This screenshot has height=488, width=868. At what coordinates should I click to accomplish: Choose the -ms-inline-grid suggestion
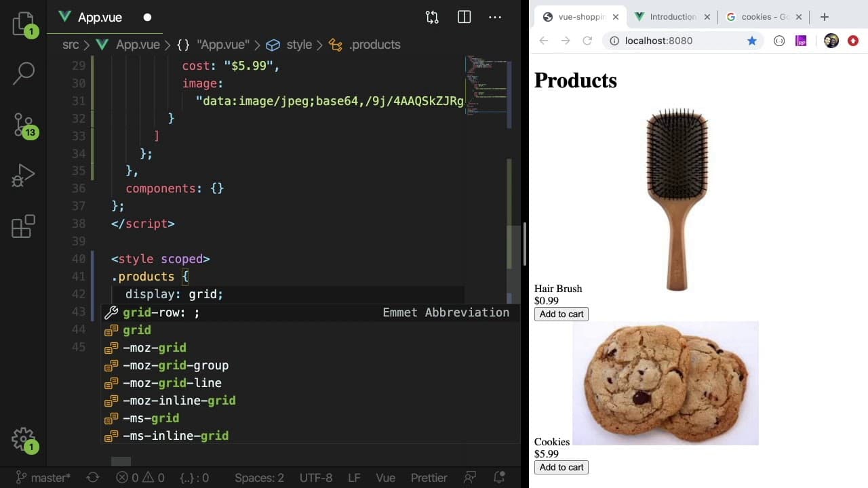311,436
